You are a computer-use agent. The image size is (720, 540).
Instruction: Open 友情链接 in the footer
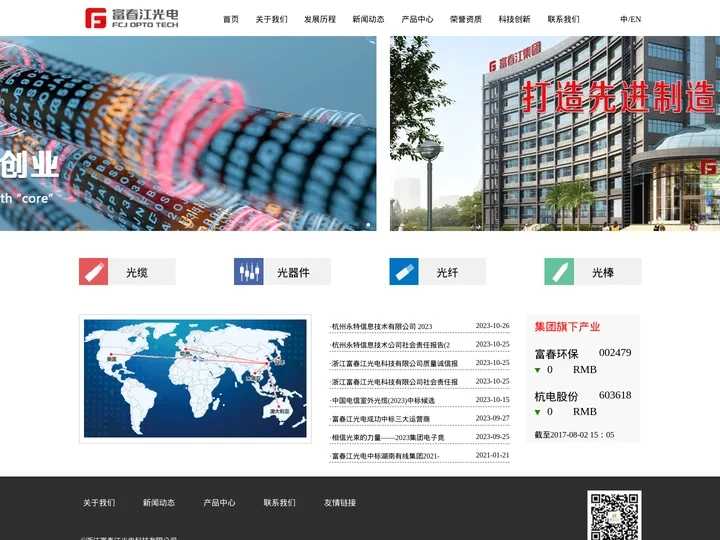click(x=340, y=503)
